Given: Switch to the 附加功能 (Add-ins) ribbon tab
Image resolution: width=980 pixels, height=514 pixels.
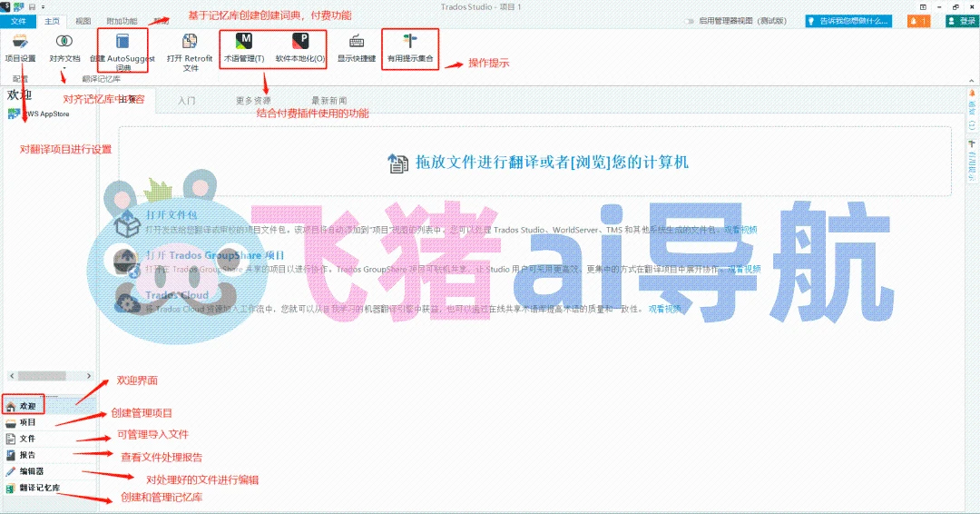Looking at the screenshot, I should point(122,21).
